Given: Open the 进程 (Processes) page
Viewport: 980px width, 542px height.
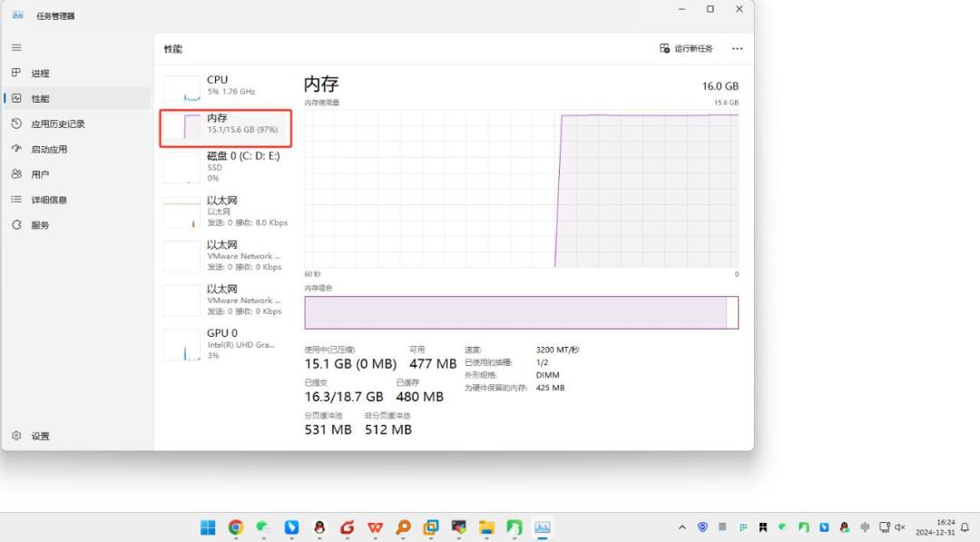Looking at the screenshot, I should pos(75,74).
